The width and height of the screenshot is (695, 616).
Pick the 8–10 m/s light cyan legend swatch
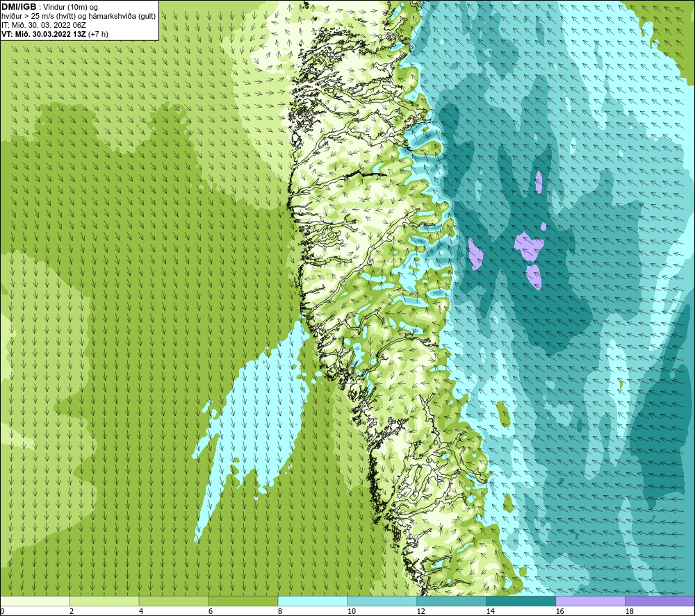click(x=313, y=601)
